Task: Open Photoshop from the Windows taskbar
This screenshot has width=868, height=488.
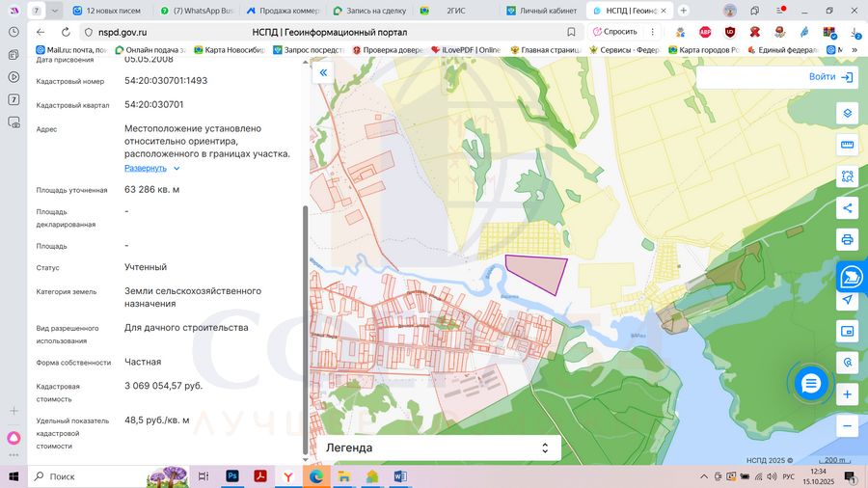Action: [232, 476]
